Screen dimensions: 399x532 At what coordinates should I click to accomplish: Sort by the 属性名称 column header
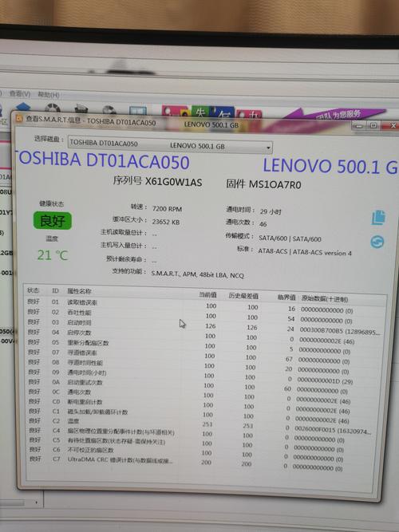point(79,291)
